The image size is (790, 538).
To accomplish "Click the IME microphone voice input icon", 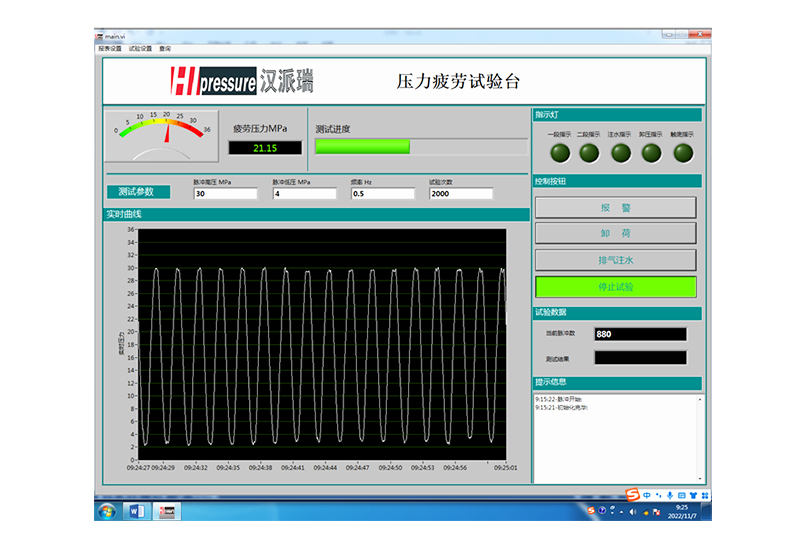I will coord(670,495).
